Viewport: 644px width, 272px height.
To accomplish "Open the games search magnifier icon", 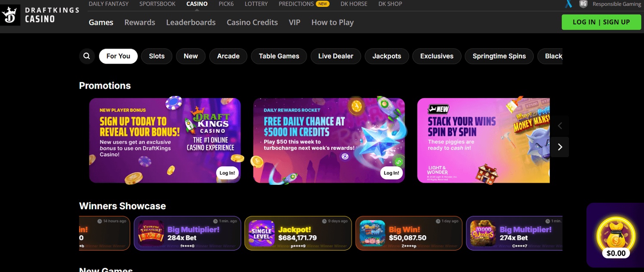I will point(87,56).
